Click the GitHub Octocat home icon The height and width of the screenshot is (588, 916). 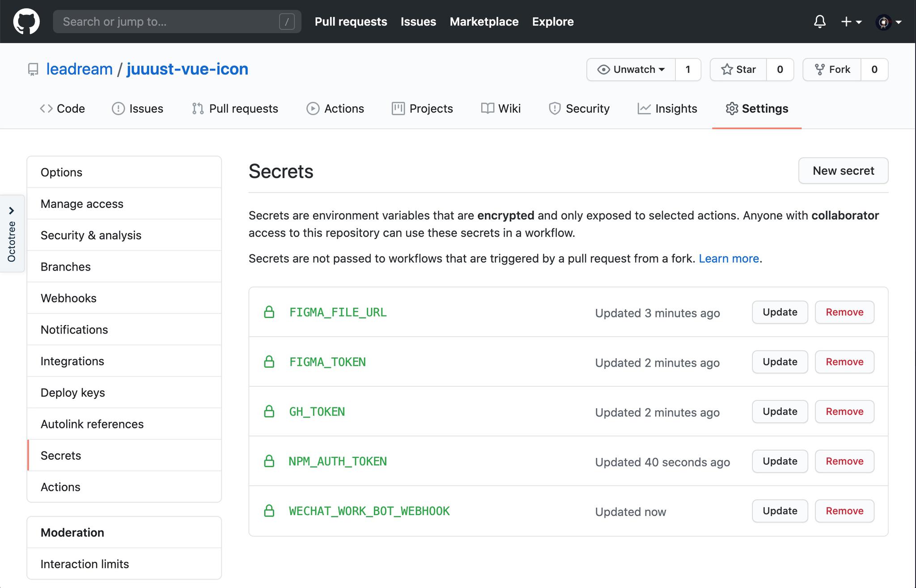click(x=26, y=21)
